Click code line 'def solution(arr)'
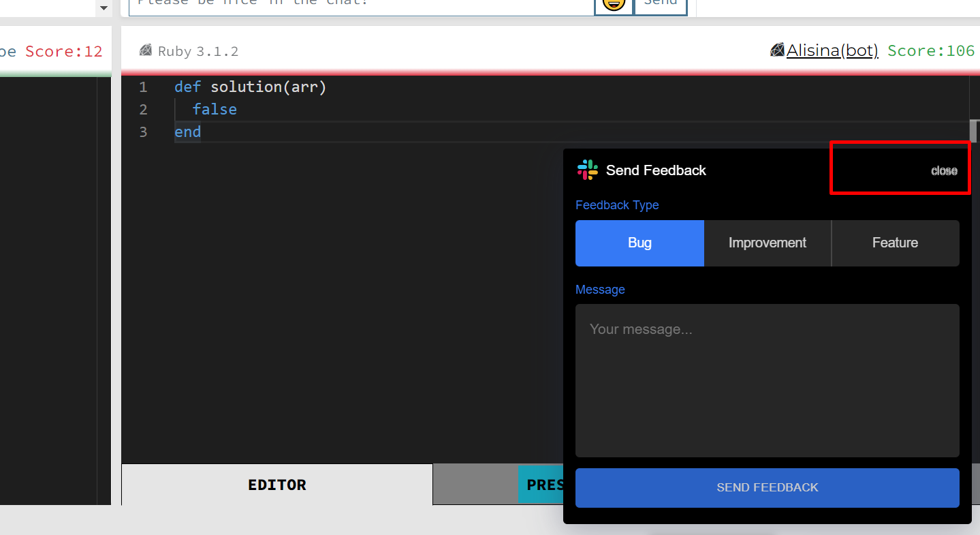Screen dimensions: 980x535 [x=251, y=87]
